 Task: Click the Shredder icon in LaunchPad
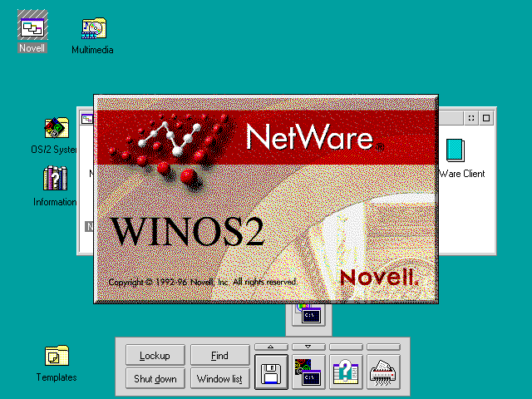coord(383,372)
